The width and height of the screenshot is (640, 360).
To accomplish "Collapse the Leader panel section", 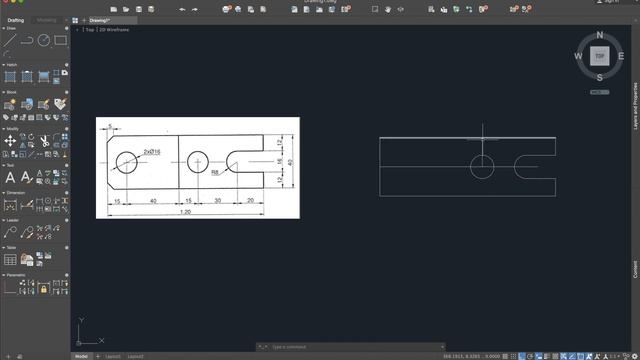I will [x=4, y=220].
